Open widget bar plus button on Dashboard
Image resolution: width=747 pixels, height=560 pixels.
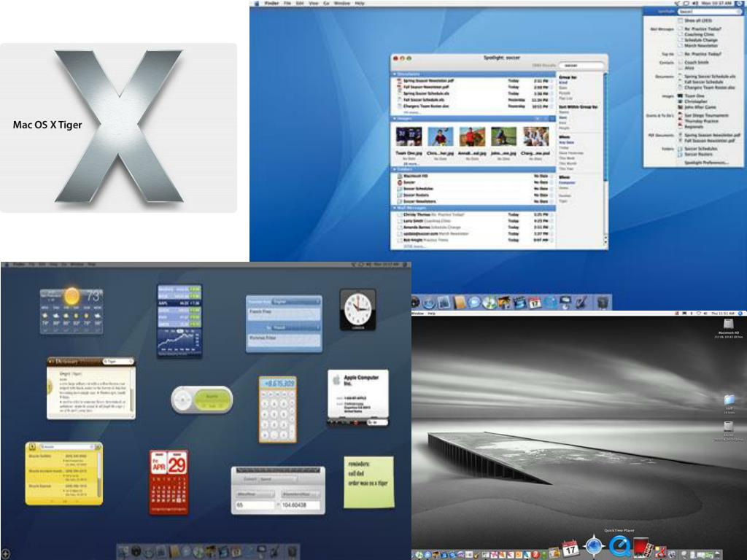pyautogui.click(x=5, y=554)
